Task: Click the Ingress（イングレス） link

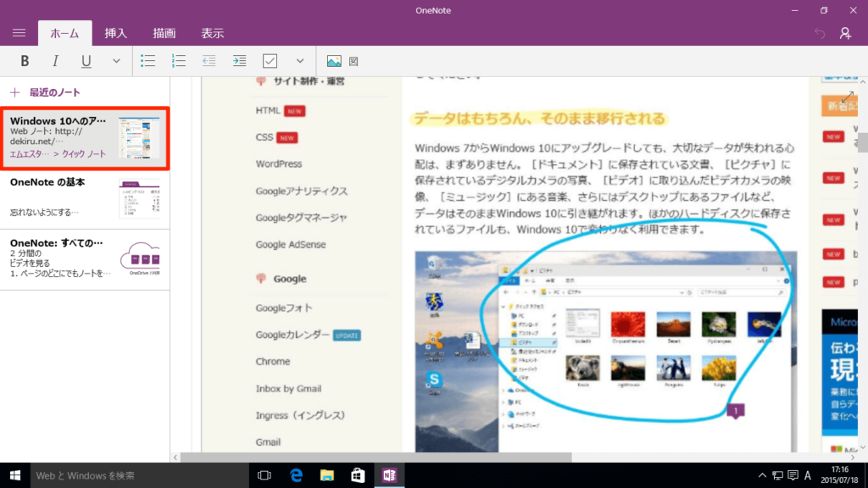Action: click(x=300, y=415)
